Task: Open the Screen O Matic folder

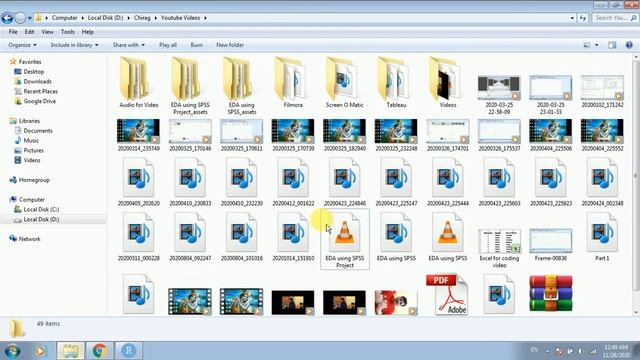Action: pos(344,82)
